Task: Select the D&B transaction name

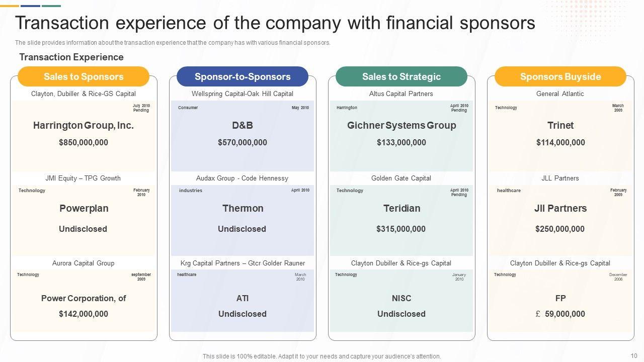Action: coord(243,125)
